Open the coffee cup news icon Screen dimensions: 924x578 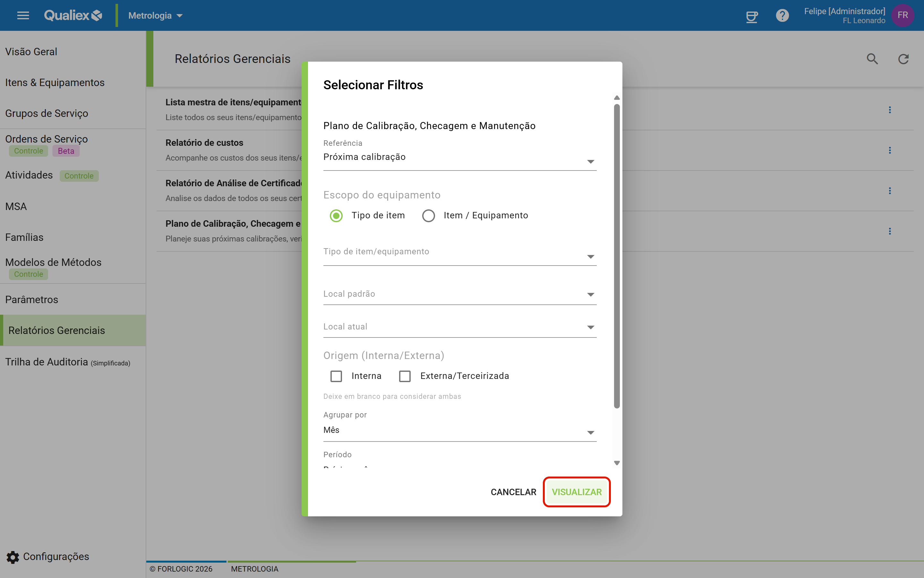click(752, 16)
